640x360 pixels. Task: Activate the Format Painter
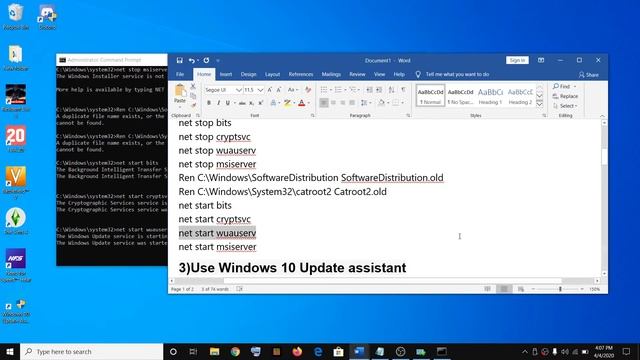click(x=193, y=105)
